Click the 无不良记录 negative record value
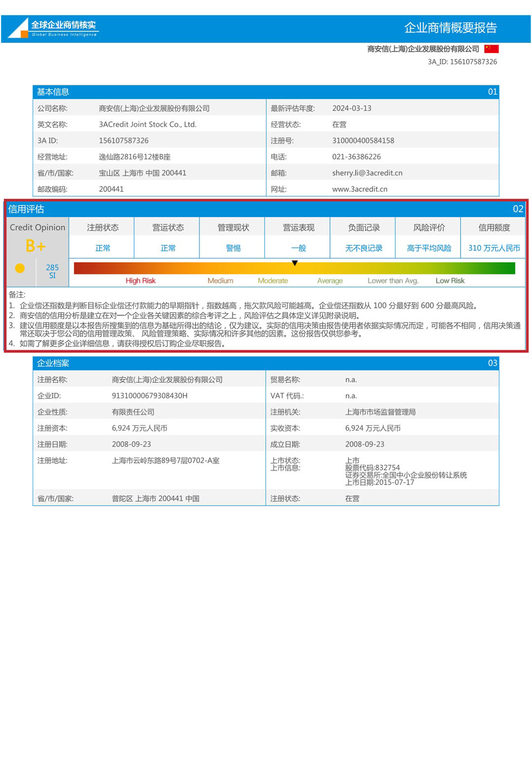532x766 pixels. 364,248
